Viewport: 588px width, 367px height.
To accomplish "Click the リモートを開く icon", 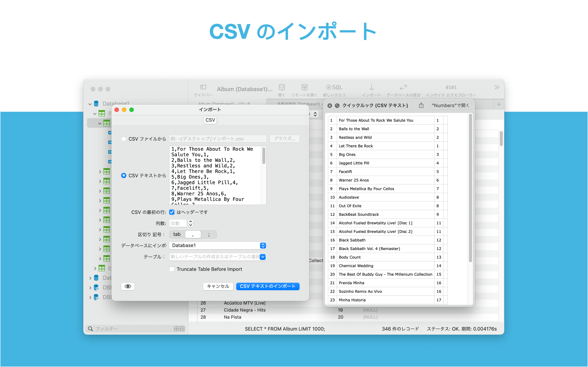I will click(x=304, y=87).
